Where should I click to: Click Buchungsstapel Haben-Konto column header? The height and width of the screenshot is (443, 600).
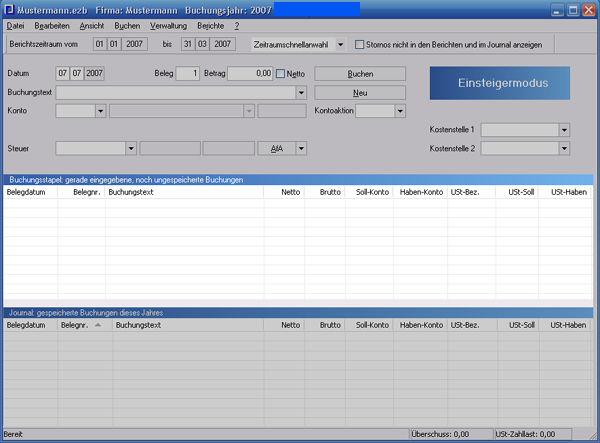420,192
